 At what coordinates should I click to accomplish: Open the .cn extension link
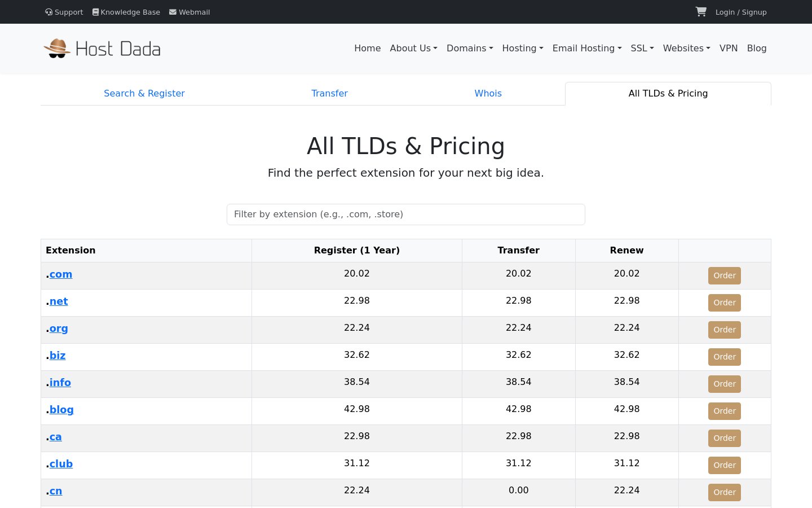56,491
